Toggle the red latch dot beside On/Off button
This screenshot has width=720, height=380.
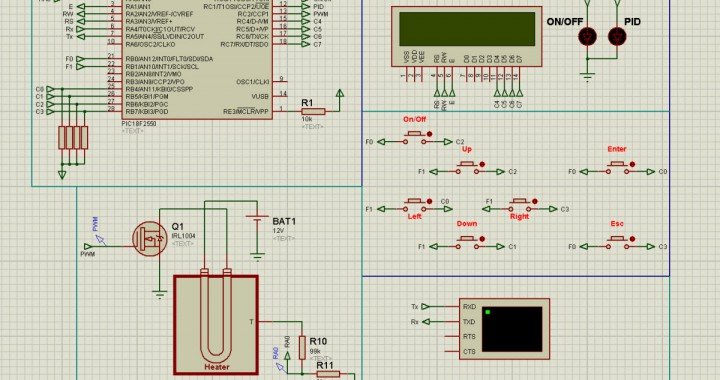point(429,134)
